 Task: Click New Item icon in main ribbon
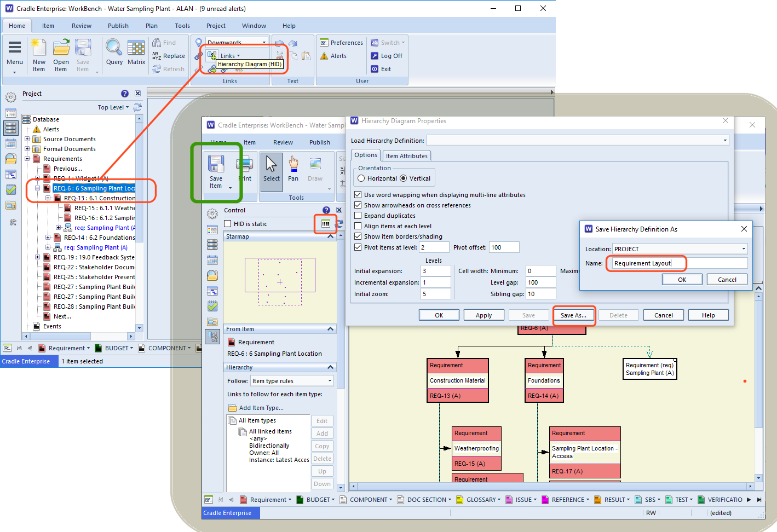pyautogui.click(x=39, y=55)
